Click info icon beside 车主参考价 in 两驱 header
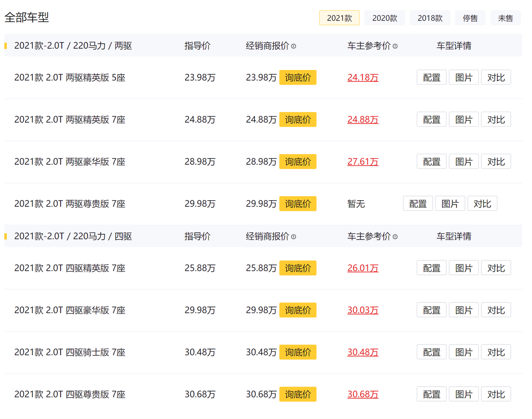532x419 pixels. click(x=395, y=46)
